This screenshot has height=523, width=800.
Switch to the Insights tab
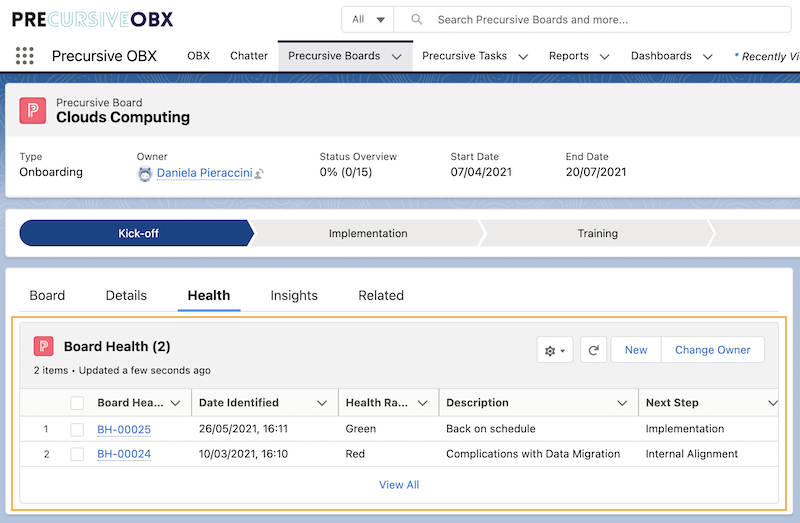pyautogui.click(x=294, y=295)
